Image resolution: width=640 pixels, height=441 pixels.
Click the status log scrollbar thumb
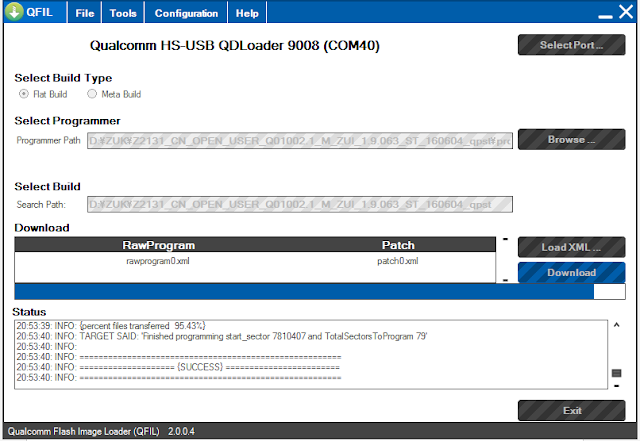[x=616, y=373]
